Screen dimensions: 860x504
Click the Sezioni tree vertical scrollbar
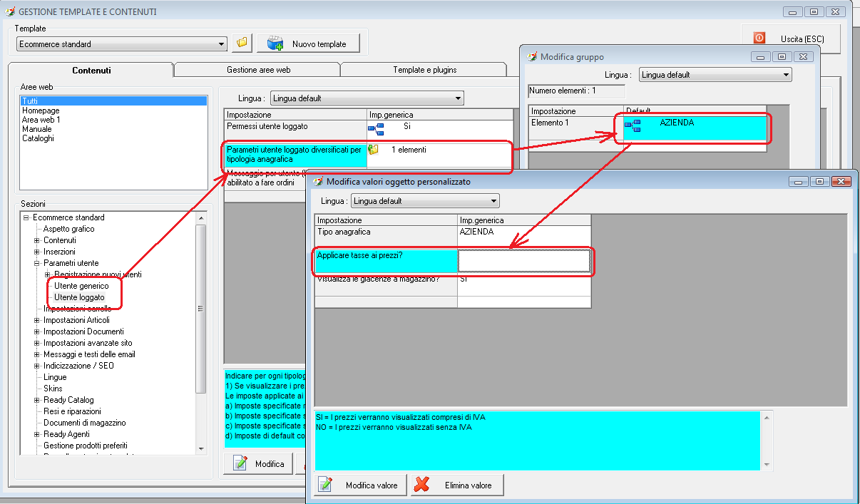click(x=201, y=332)
